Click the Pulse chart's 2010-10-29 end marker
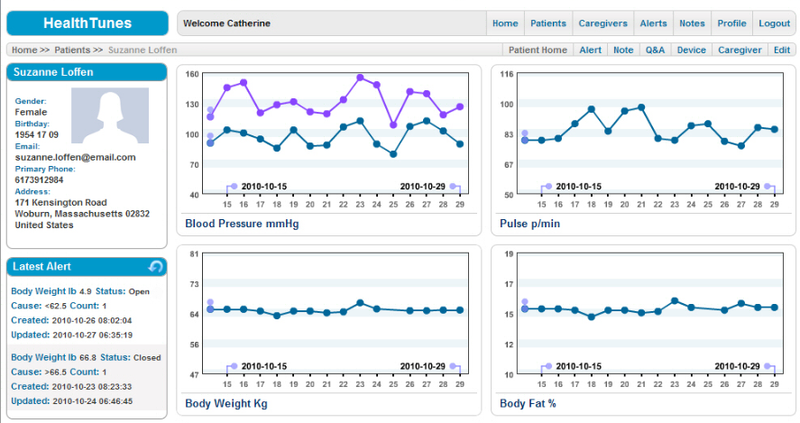 pos(768,186)
